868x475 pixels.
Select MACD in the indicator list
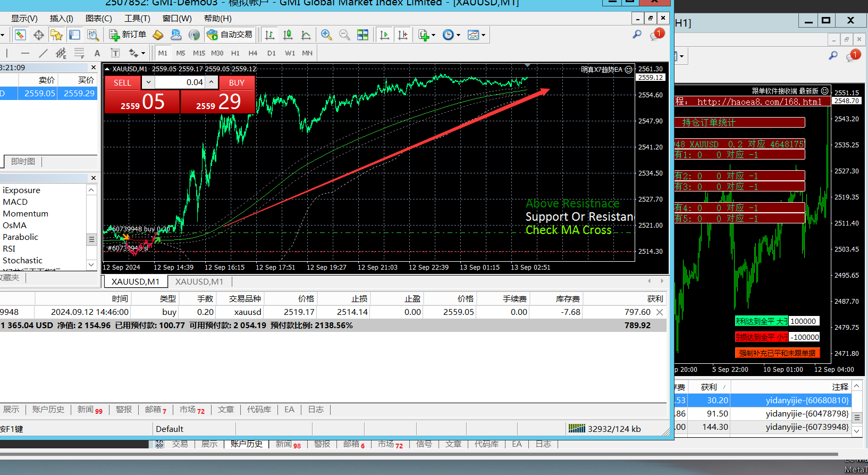coord(15,202)
